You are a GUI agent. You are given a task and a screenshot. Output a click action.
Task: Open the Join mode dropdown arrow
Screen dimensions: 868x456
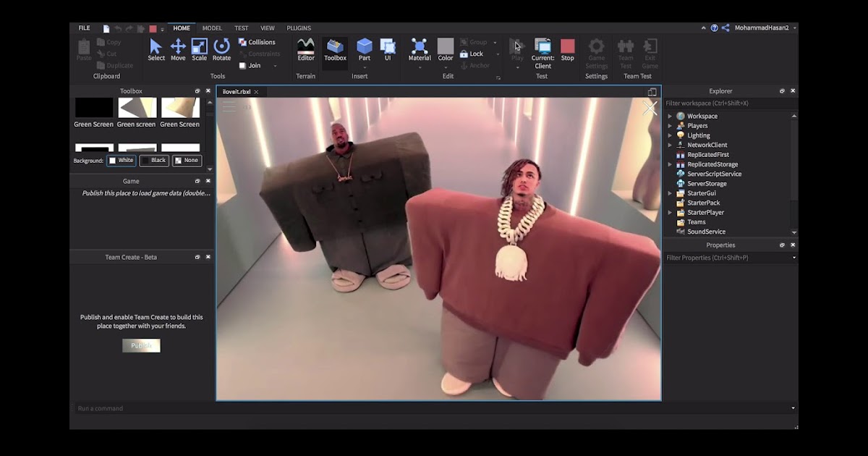click(275, 66)
